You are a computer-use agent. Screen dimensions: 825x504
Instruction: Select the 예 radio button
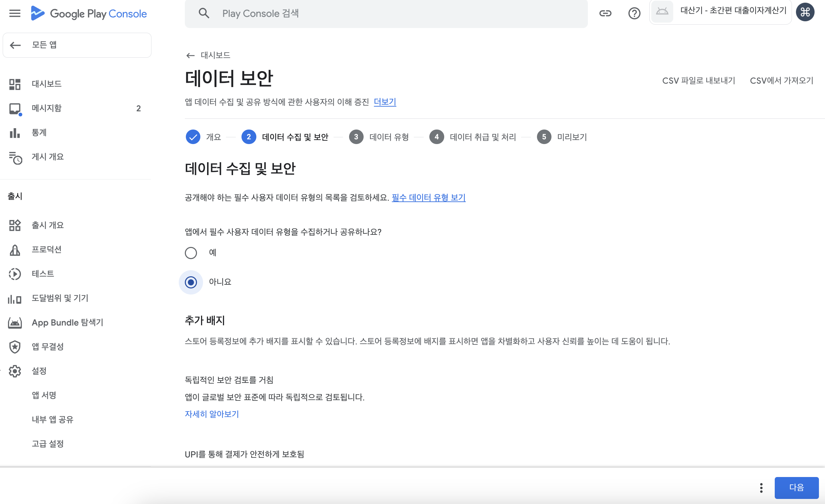coord(191,253)
